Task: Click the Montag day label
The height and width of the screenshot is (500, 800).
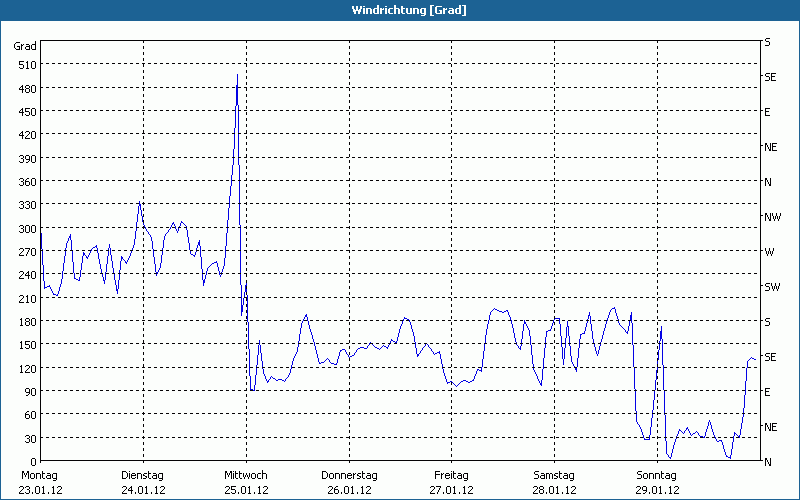Action: 39,476
